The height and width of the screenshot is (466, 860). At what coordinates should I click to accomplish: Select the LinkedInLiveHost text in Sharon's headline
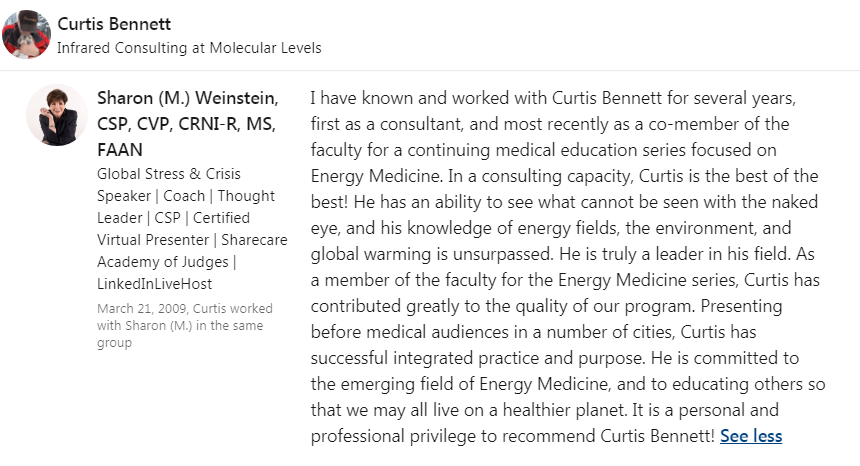pos(155,284)
